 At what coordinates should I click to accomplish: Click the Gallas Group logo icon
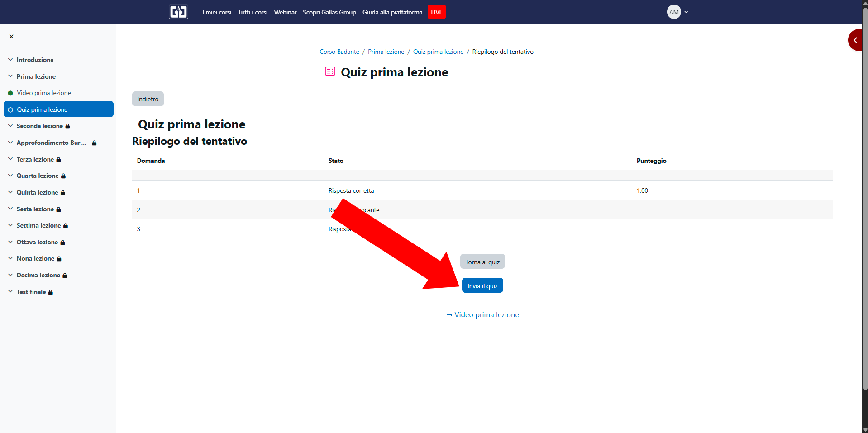point(178,12)
